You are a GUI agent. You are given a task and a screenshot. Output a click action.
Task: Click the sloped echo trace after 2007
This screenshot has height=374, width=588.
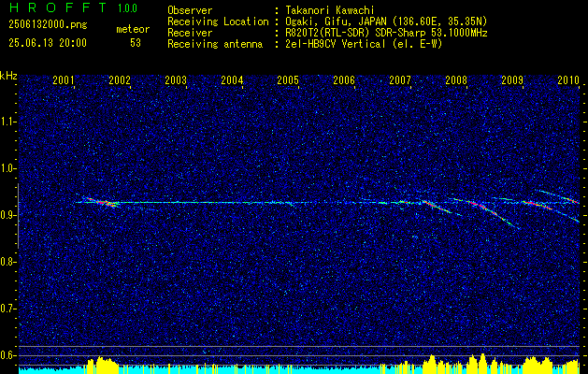(437, 207)
